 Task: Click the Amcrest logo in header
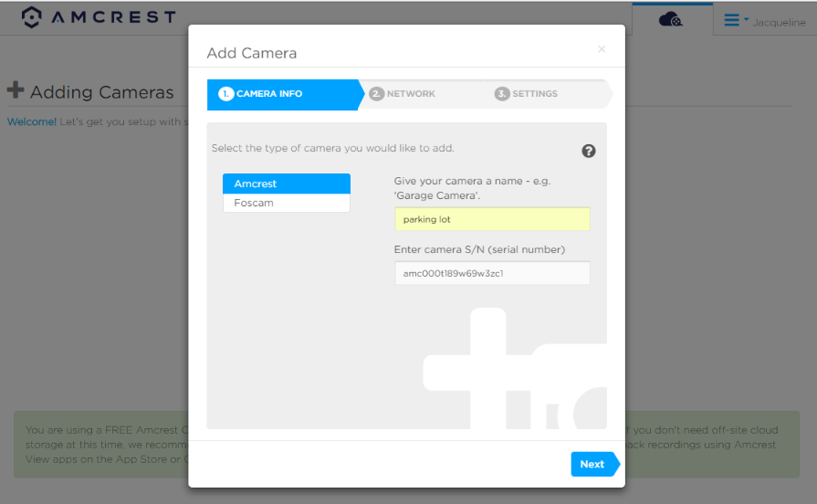click(99, 17)
